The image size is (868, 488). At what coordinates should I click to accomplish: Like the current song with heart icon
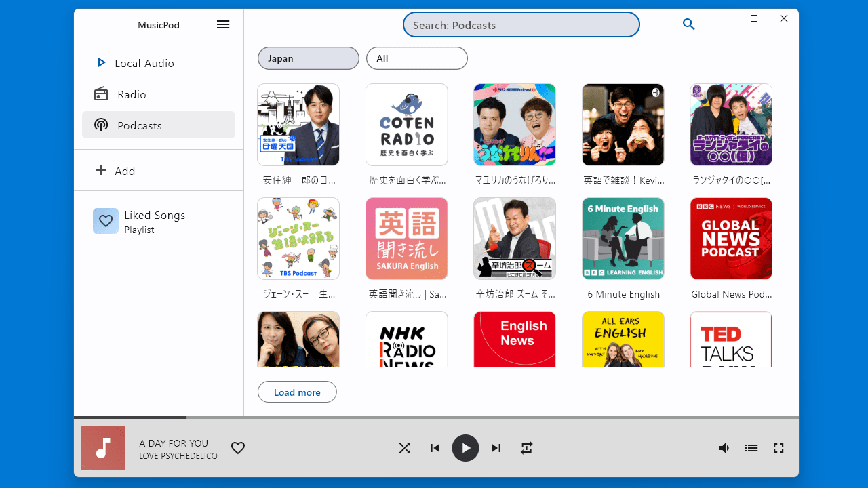tap(238, 448)
